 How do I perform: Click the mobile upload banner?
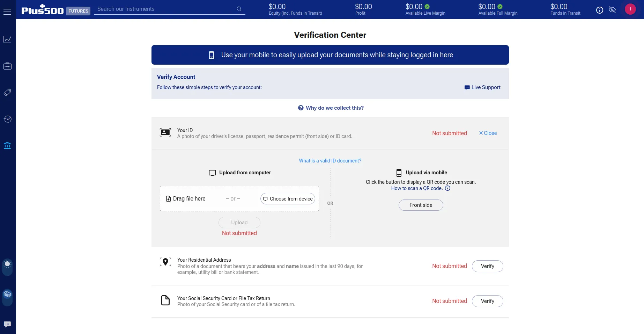(330, 55)
